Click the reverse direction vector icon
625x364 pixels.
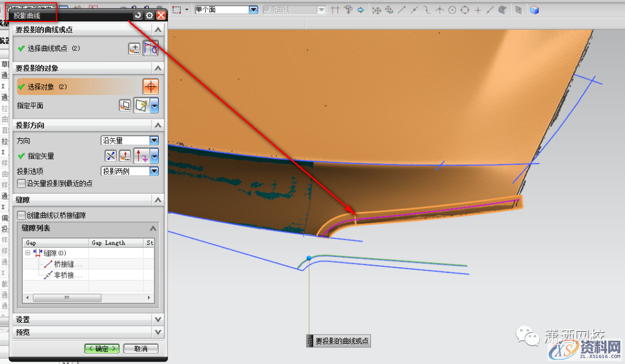click(111, 156)
